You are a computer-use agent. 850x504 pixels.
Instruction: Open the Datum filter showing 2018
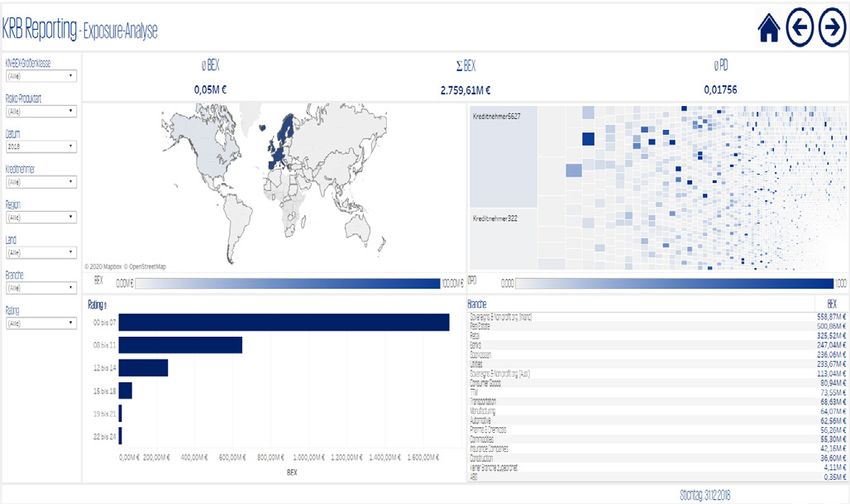pos(41,146)
